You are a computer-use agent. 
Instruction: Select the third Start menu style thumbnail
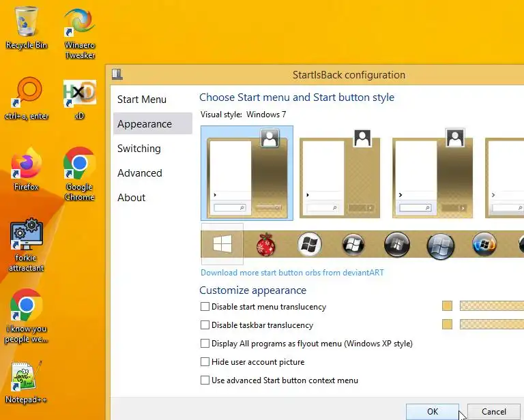tap(433, 174)
